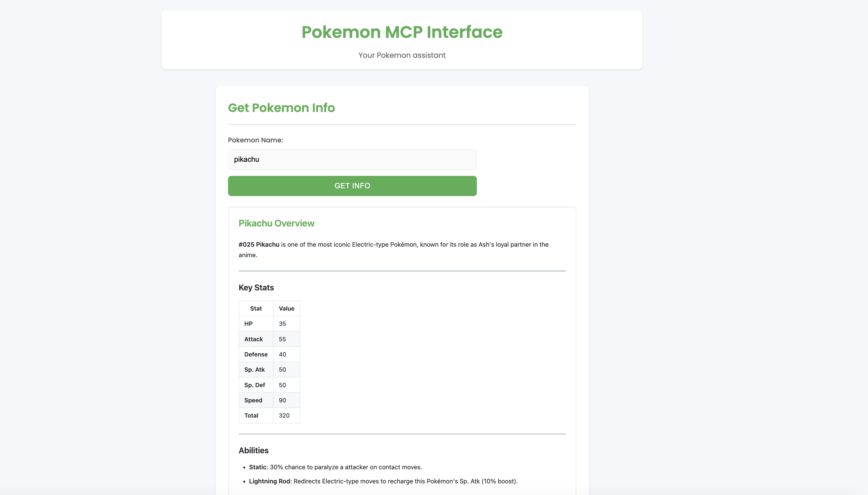Click the Get Pokemon Info heading

tap(281, 108)
